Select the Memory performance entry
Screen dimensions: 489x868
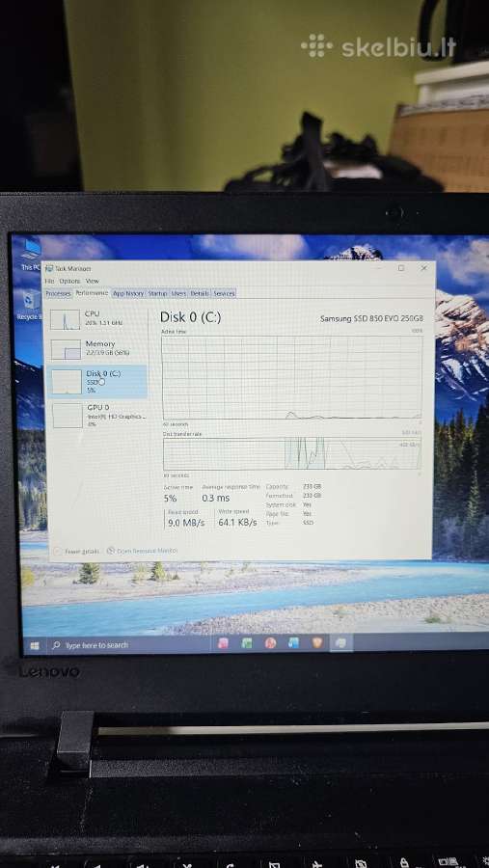pos(97,349)
